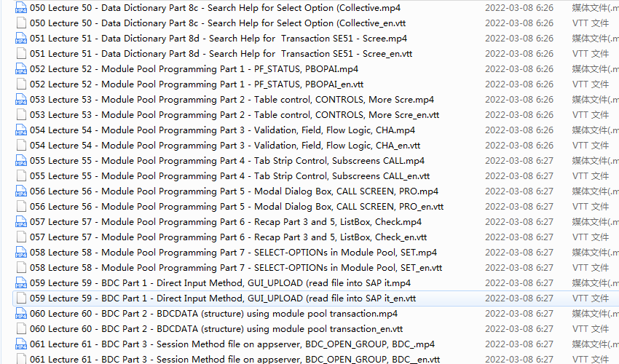Click VTT 文件 type of Lecture 56 PRO_en.vtt

(x=591, y=207)
